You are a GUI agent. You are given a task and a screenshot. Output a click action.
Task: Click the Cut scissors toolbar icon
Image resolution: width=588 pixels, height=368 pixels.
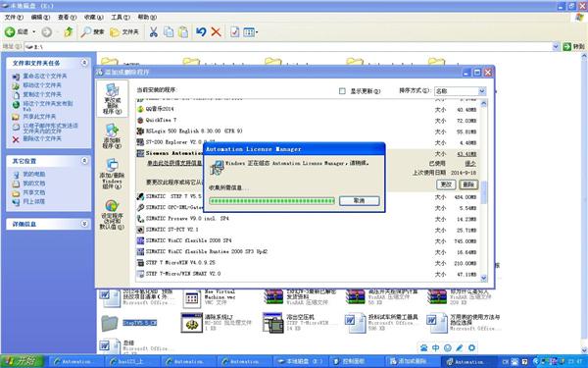coord(154,32)
